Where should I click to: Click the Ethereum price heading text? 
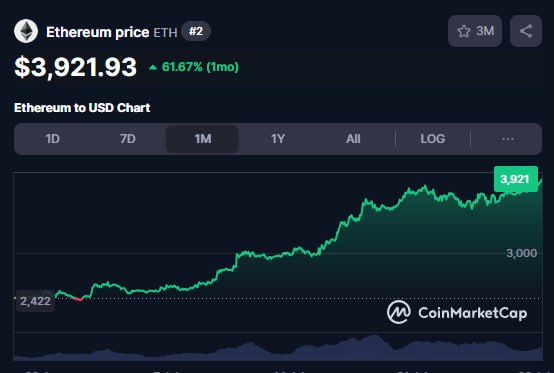(98, 32)
